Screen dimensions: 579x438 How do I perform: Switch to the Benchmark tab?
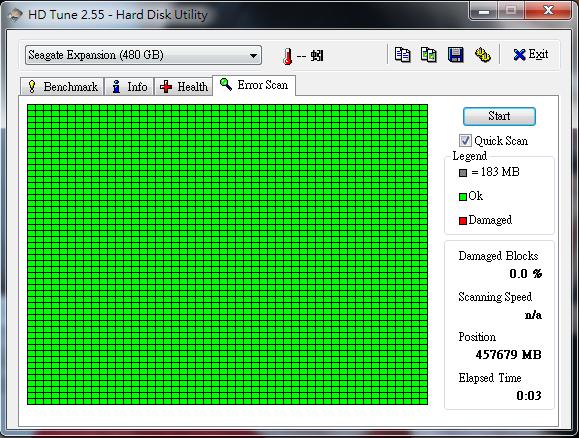(62, 87)
